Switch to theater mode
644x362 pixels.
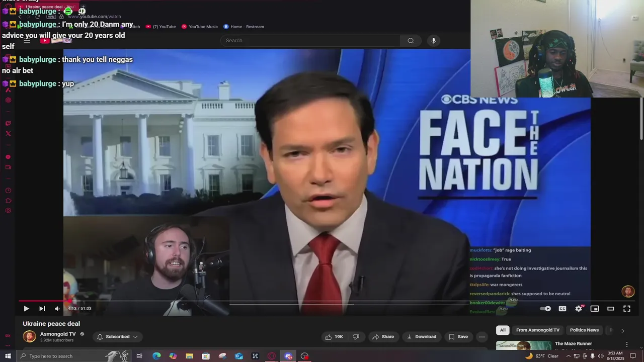(x=611, y=309)
